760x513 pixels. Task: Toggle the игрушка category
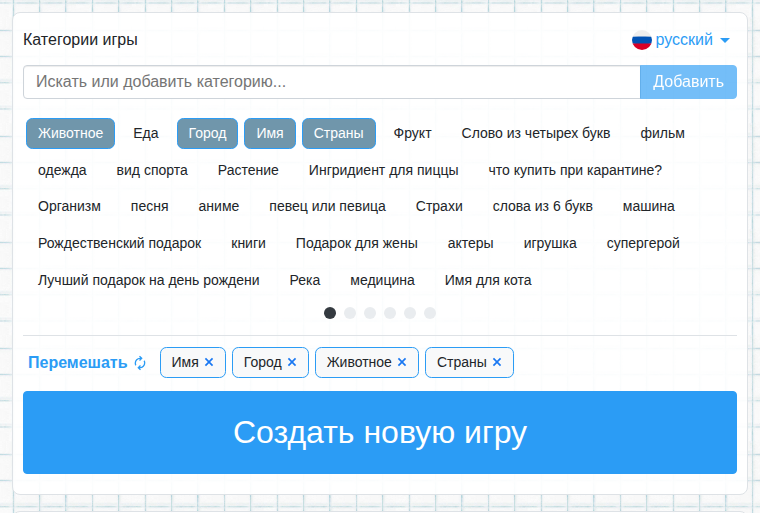click(x=550, y=243)
